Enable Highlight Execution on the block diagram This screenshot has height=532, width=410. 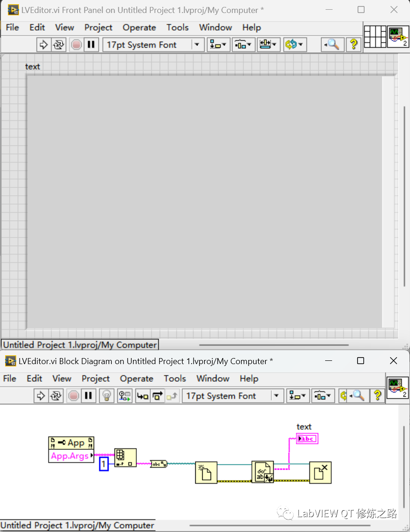[107, 396]
